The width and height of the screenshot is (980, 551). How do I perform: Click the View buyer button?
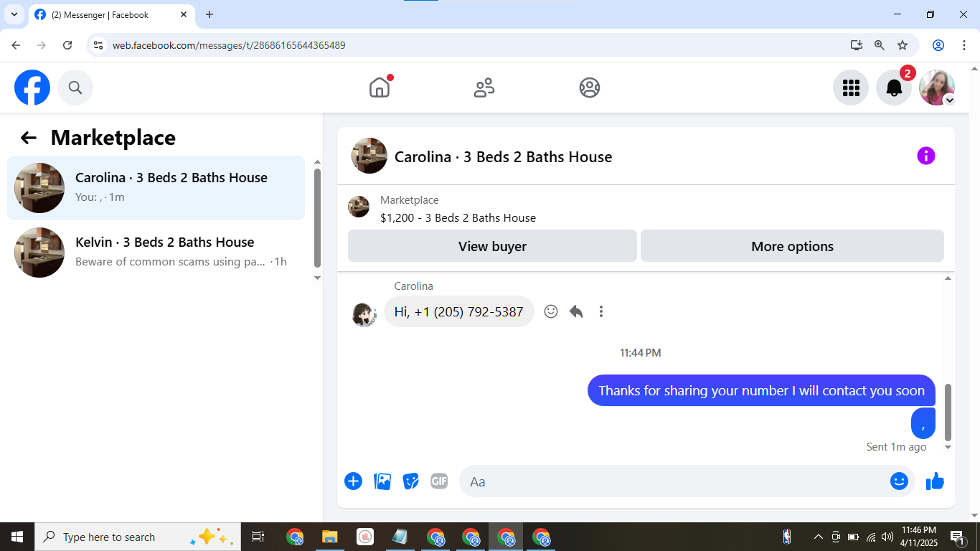point(492,246)
